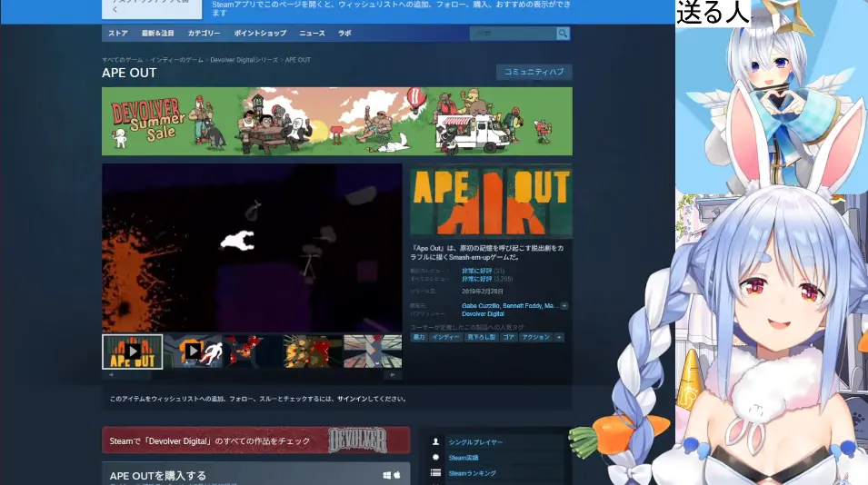Open the ポイントショップ tab

(260, 34)
